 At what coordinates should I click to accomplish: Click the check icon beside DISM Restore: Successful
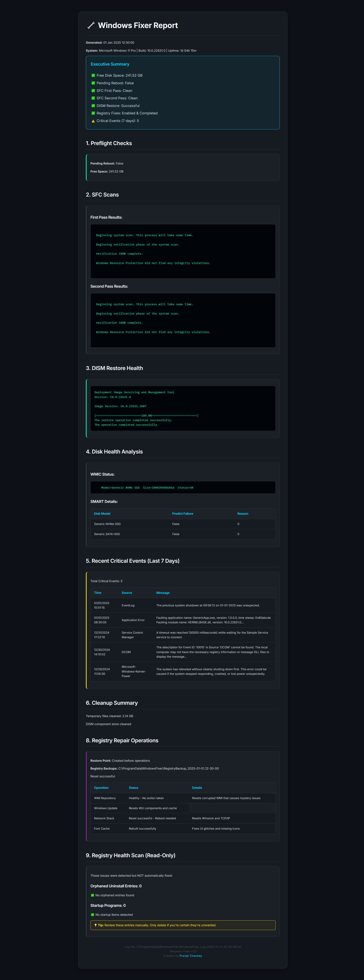(x=93, y=106)
